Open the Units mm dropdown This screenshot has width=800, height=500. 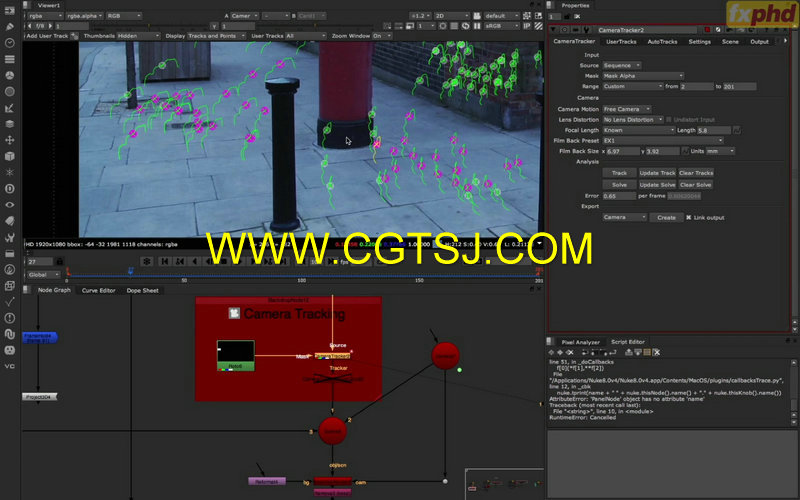tap(720, 151)
